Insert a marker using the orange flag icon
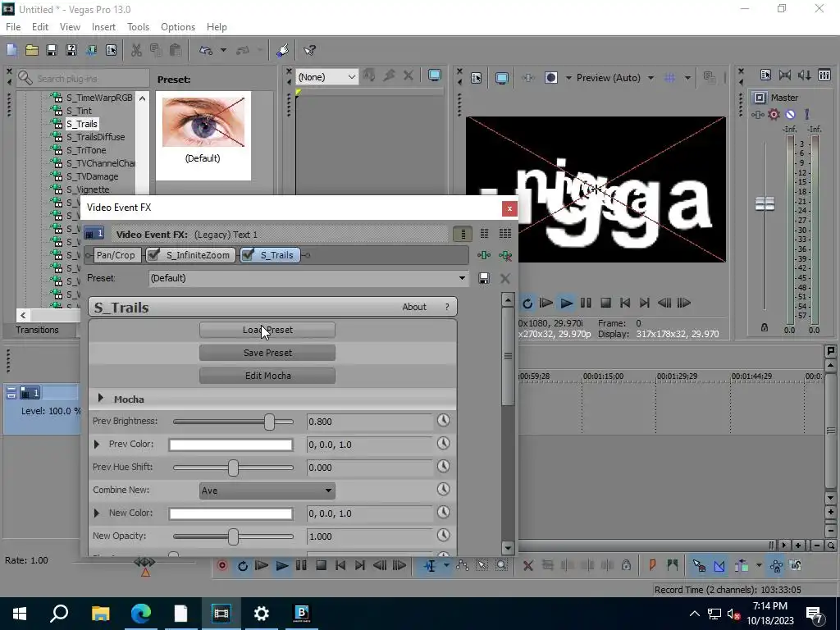Screen dimensions: 840x630 pyautogui.click(x=652, y=566)
